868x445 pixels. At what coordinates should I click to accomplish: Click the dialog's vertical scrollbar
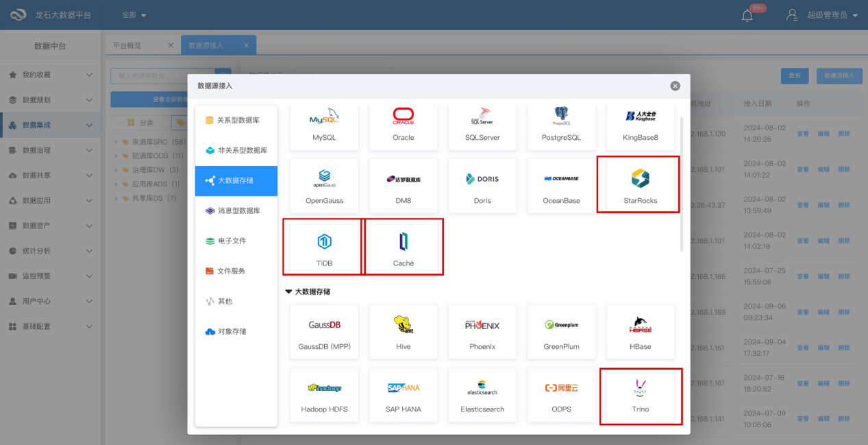[681, 185]
